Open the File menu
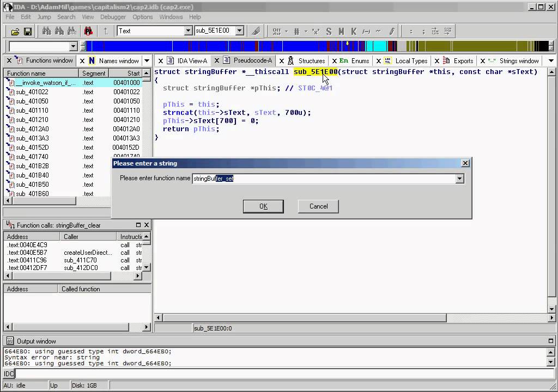Viewport: 558px width, 392px height. pyautogui.click(x=10, y=17)
